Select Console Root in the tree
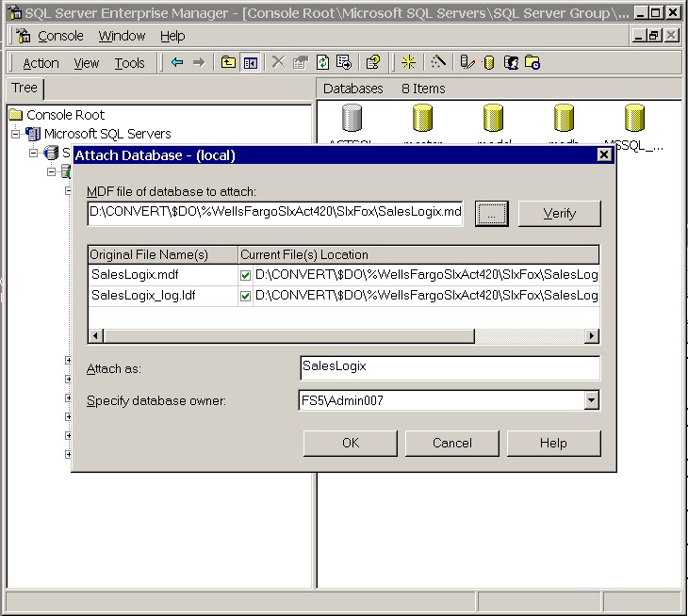The height and width of the screenshot is (616, 688). click(x=65, y=115)
